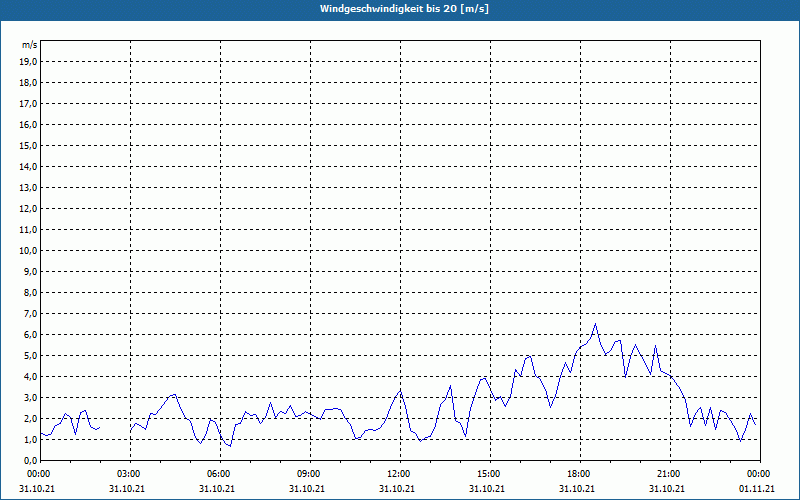This screenshot has width=800, height=500.
Task: Click the '21:00' time axis label
Action: click(x=668, y=474)
